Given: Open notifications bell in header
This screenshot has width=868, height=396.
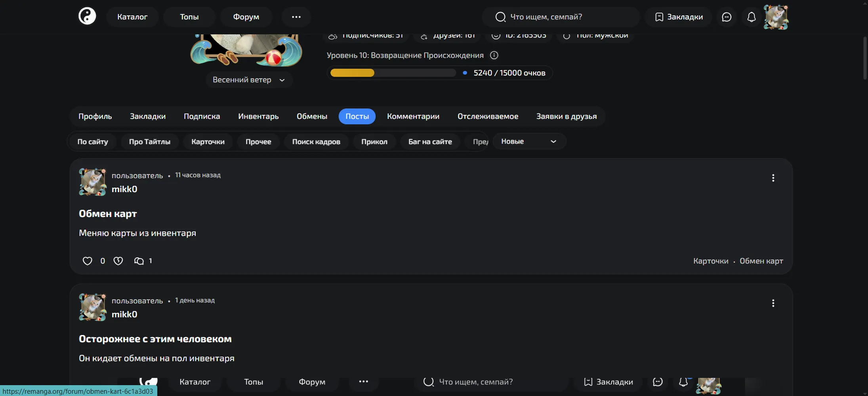Looking at the screenshot, I should coord(751,17).
